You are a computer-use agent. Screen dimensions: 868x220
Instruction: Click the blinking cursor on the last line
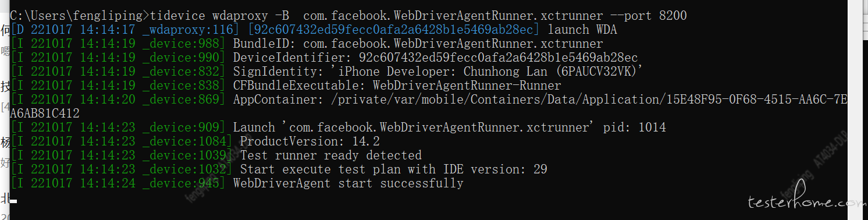point(13,201)
